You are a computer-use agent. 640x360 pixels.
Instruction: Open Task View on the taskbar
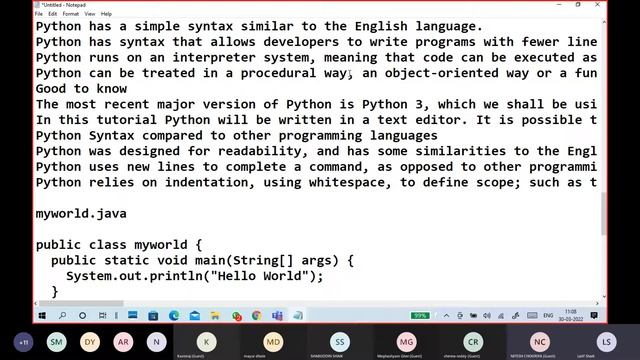point(102,316)
